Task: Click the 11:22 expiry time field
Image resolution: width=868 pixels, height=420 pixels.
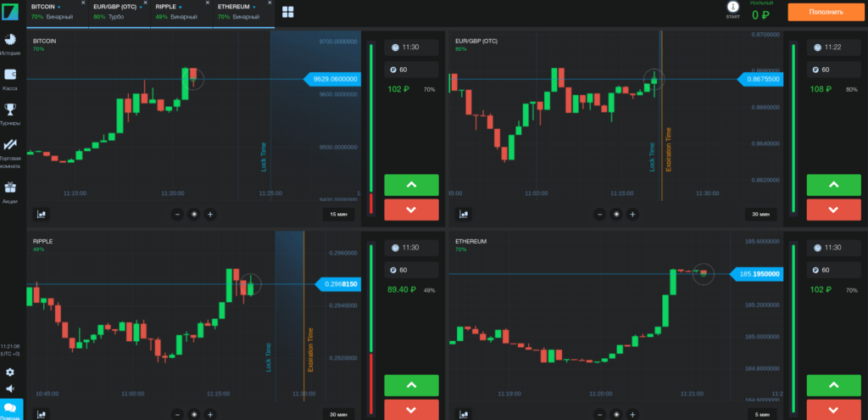Action: point(835,48)
